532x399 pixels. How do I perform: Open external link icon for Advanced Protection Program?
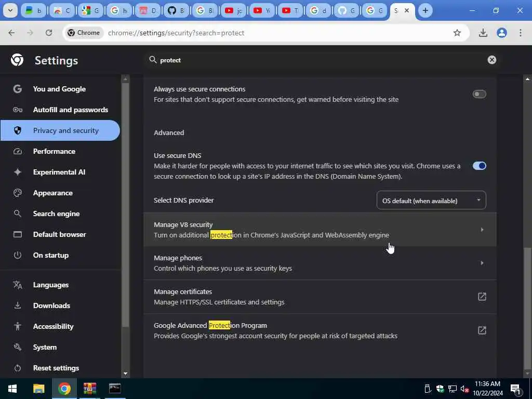[x=482, y=330]
